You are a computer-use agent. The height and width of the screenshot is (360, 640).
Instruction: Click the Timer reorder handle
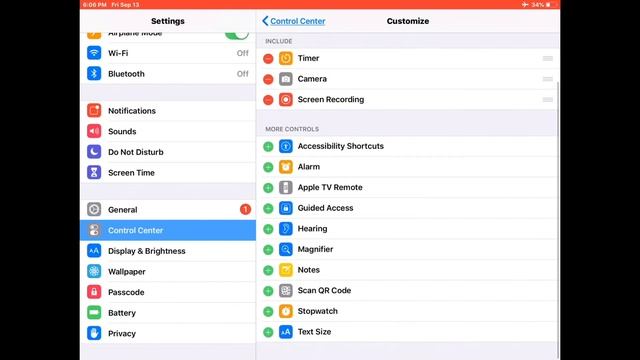[548, 58]
